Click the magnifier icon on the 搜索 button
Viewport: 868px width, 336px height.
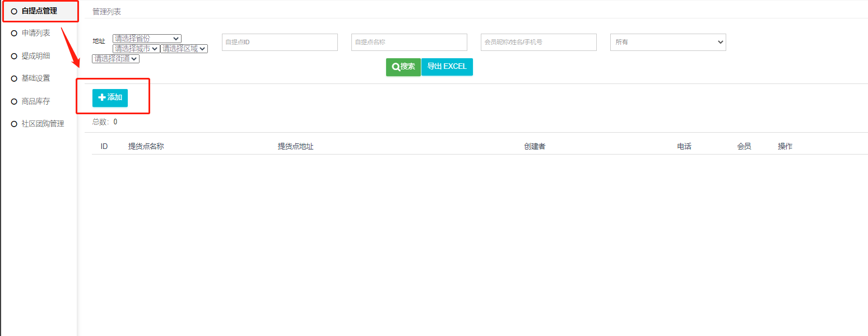(396, 67)
